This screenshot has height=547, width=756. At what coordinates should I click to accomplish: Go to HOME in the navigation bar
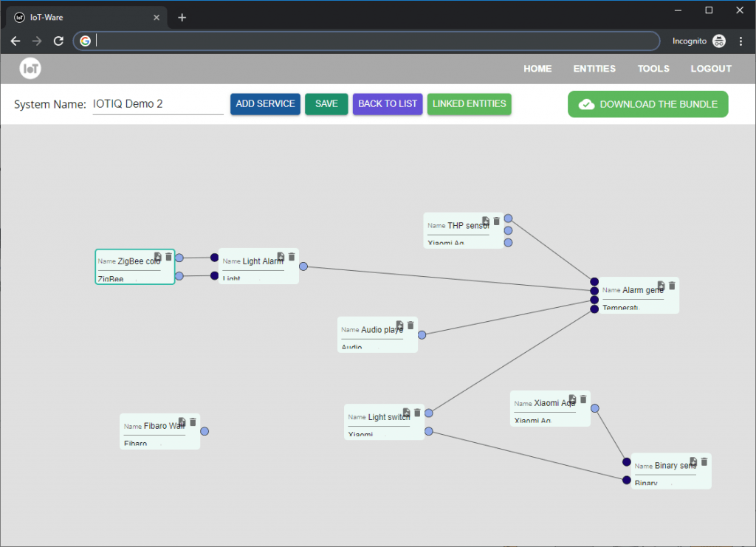point(537,69)
